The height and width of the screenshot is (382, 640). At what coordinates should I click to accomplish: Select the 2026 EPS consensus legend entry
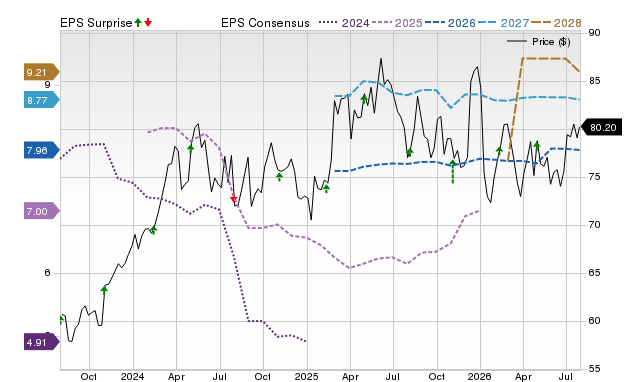[450, 23]
